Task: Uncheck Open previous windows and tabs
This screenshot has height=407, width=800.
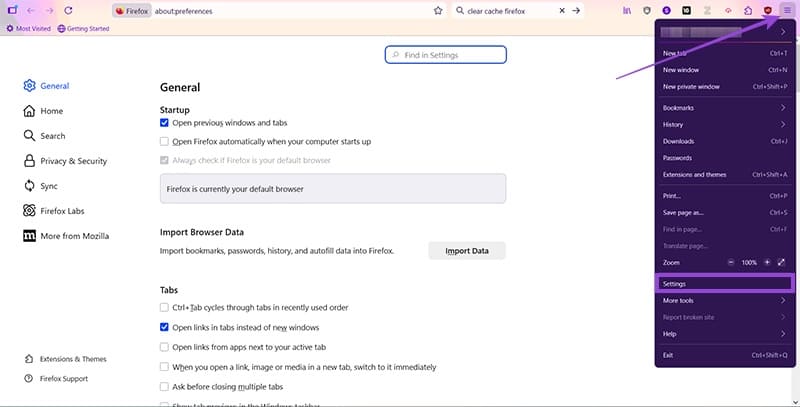Action: [x=165, y=123]
